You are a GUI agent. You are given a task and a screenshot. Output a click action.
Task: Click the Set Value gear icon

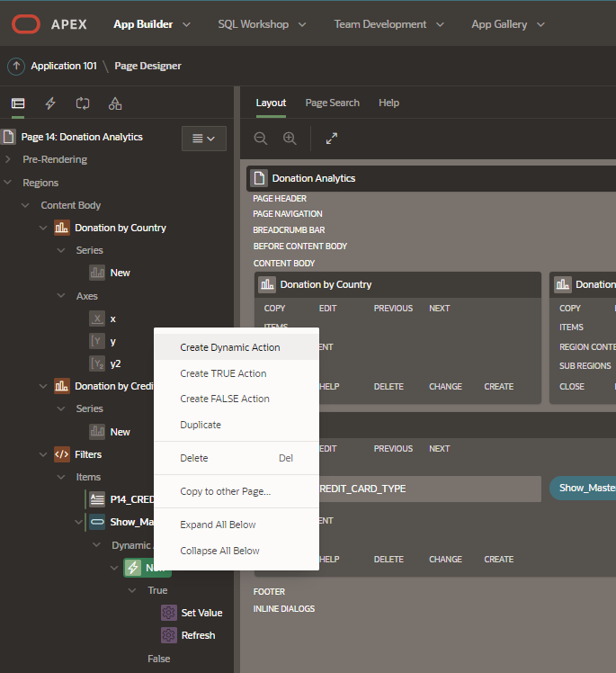click(168, 613)
